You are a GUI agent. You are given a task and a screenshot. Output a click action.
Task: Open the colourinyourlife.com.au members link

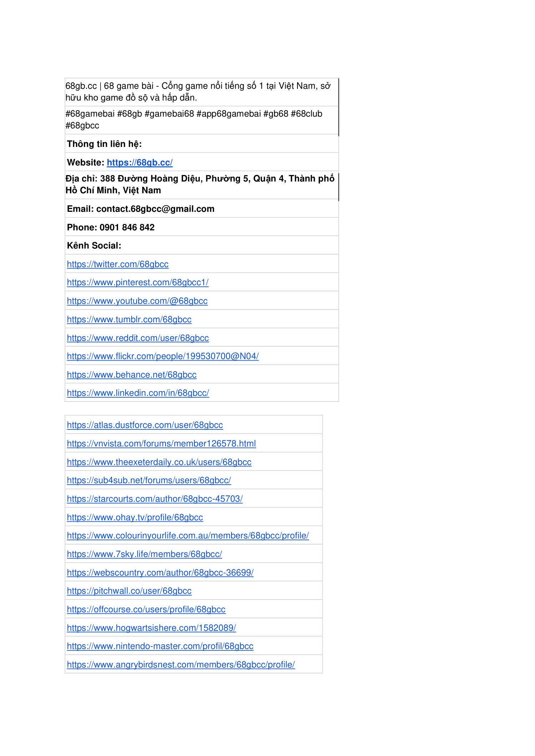188,536
